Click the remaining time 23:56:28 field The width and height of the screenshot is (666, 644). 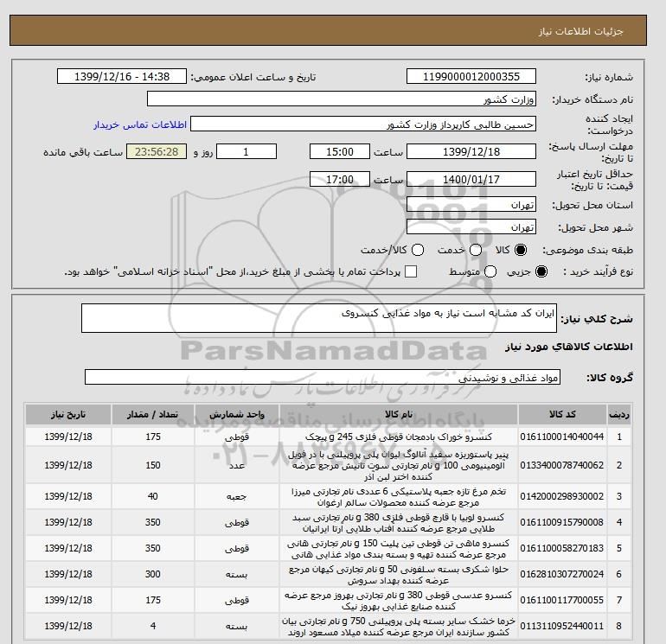pos(157,151)
